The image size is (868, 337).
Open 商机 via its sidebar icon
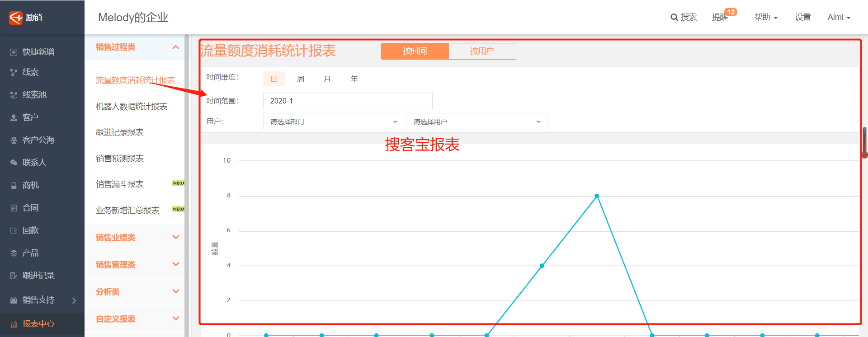pos(14,185)
